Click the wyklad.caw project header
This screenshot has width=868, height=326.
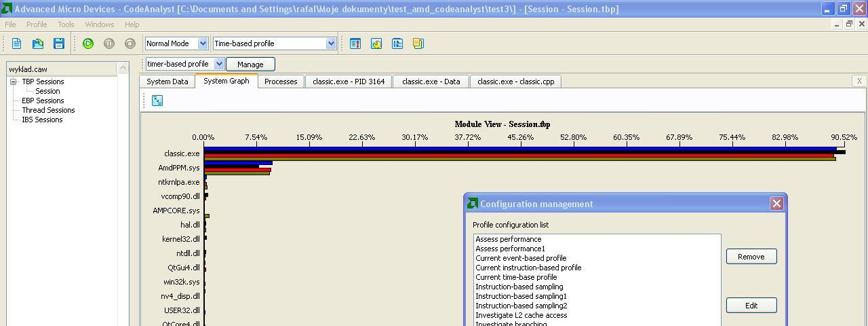pyautogui.click(x=62, y=69)
